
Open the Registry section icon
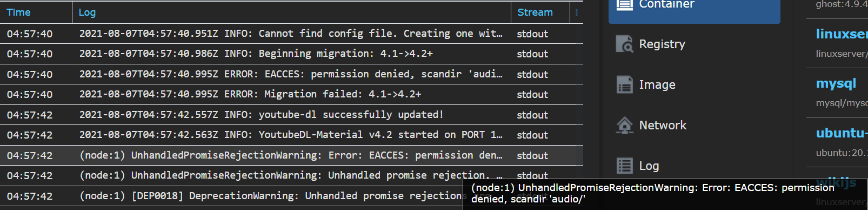624,44
